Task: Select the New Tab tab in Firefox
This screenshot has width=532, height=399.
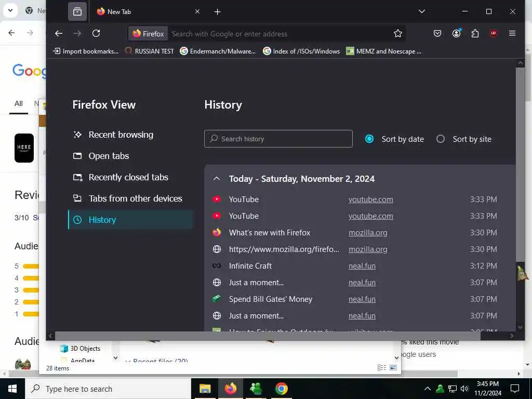Action: pos(148,12)
